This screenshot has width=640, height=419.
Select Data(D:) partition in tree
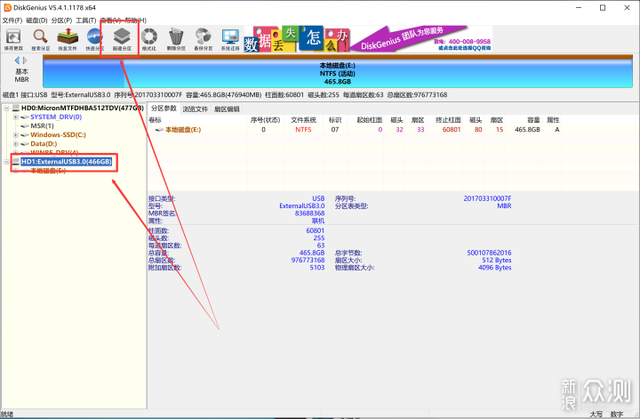[44, 144]
